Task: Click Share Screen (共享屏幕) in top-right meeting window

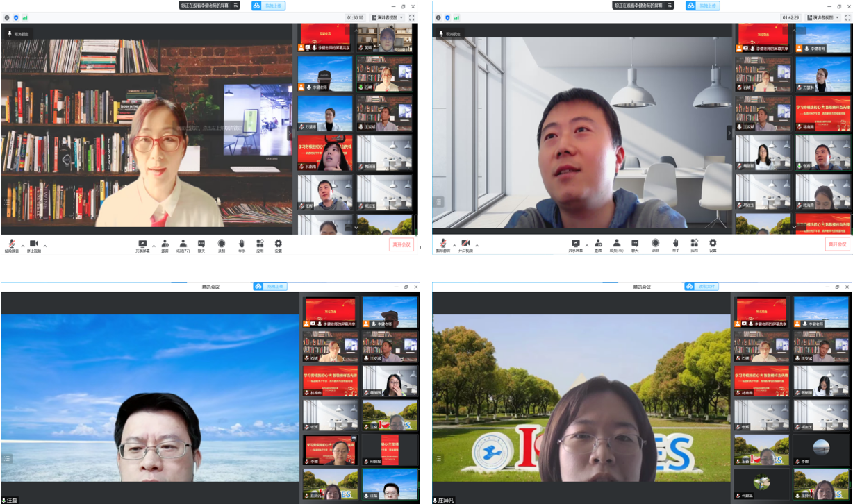Action: click(575, 244)
